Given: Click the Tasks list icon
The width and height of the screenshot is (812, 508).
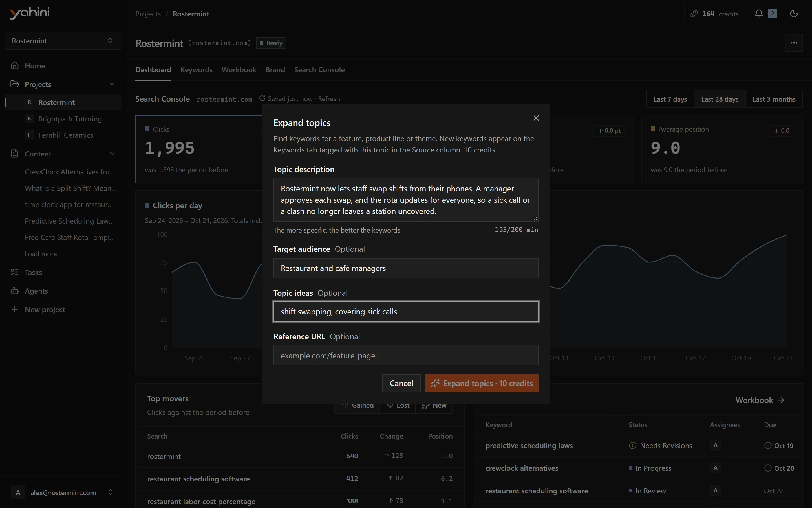Looking at the screenshot, I should pyautogui.click(x=14, y=272).
